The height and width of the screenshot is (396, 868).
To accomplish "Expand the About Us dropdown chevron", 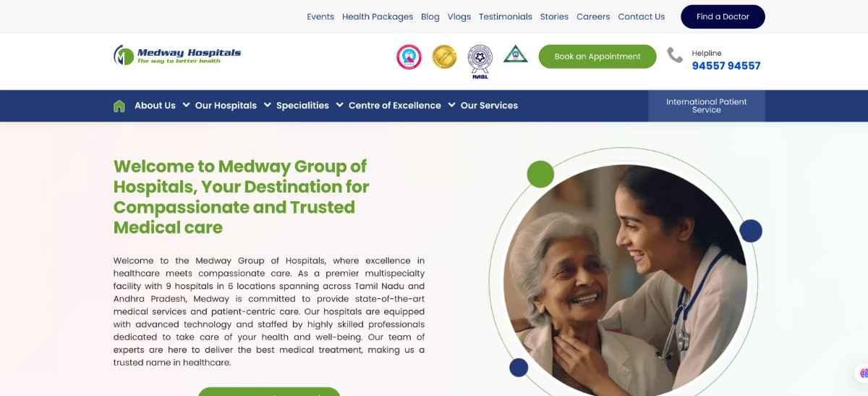I will coord(186,105).
